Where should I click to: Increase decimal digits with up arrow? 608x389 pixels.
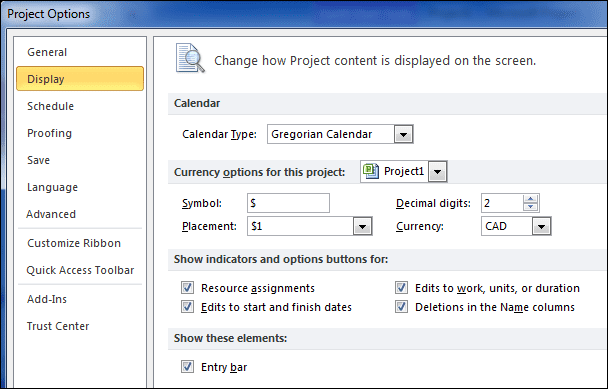[x=530, y=199]
